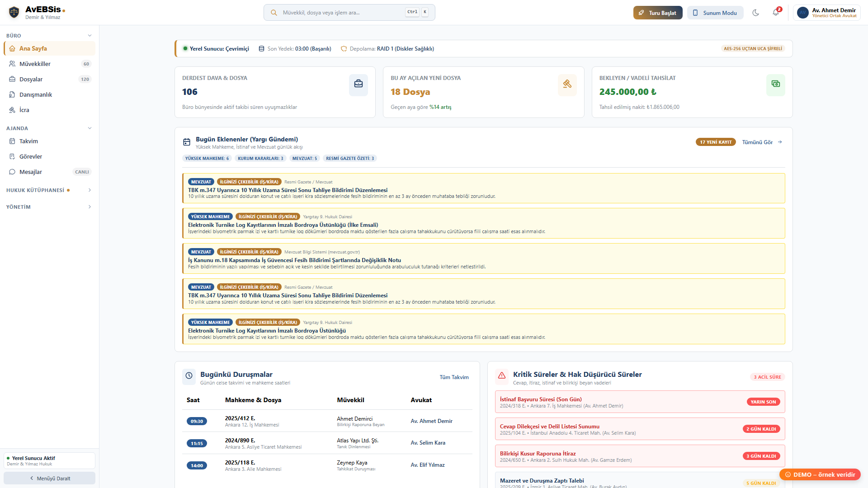Viewport: 868px width, 488px height.
Task: Click gavel icon in Yeni Dosya card
Action: click(567, 84)
